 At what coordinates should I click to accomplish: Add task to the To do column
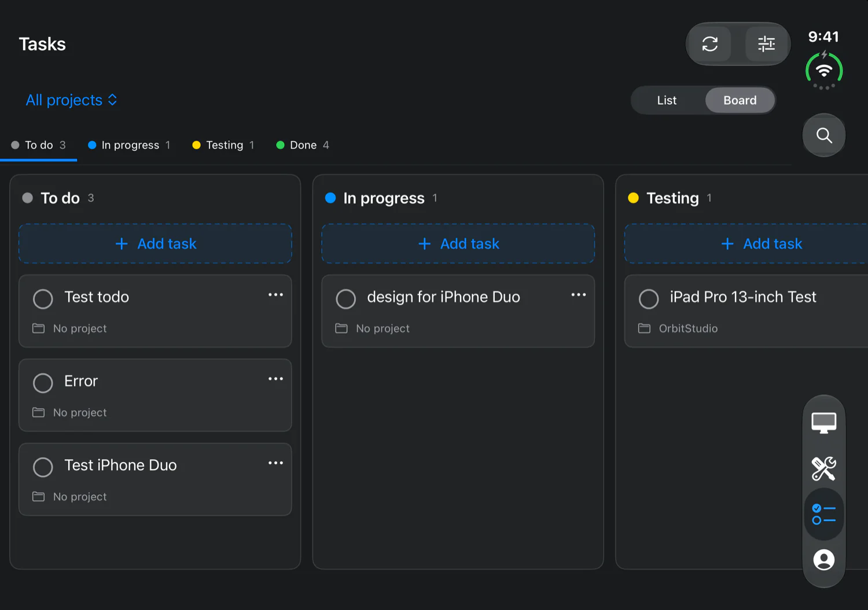155,244
